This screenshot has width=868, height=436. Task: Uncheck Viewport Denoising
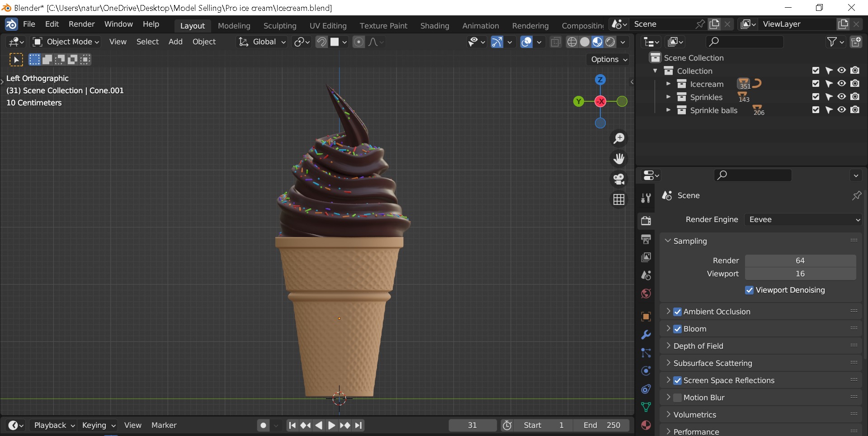(749, 290)
